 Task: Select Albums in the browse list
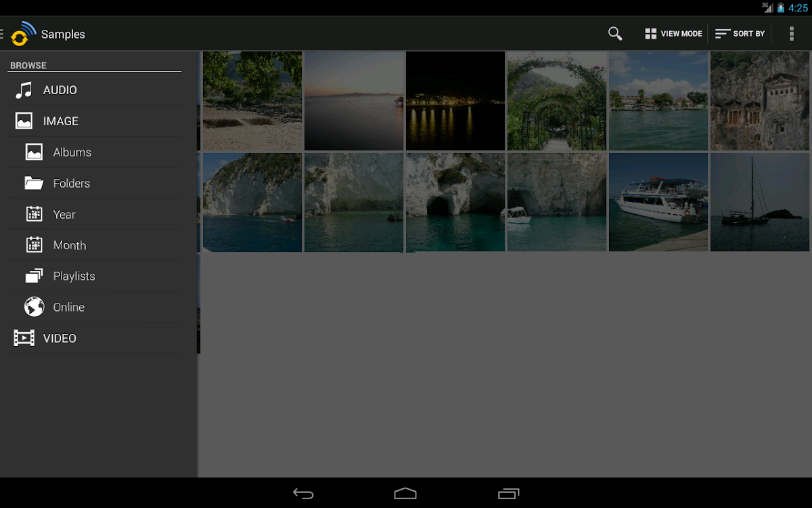(x=72, y=152)
